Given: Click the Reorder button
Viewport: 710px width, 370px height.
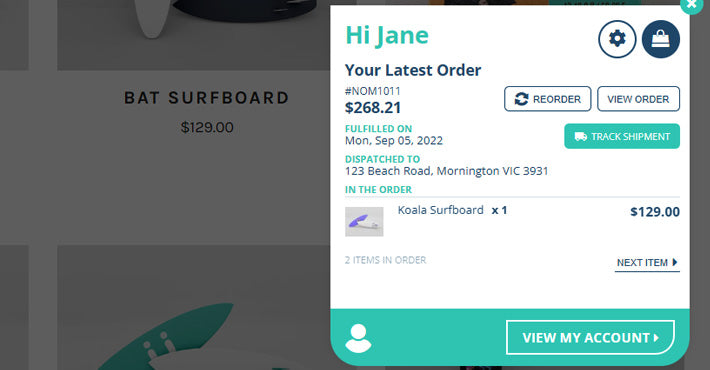Looking at the screenshot, I should 547,99.
